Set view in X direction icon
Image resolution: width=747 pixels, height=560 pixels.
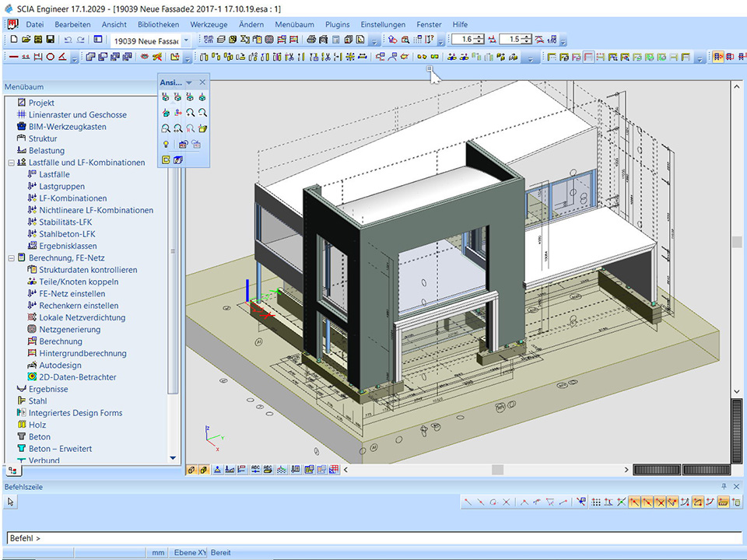pyautogui.click(x=166, y=97)
